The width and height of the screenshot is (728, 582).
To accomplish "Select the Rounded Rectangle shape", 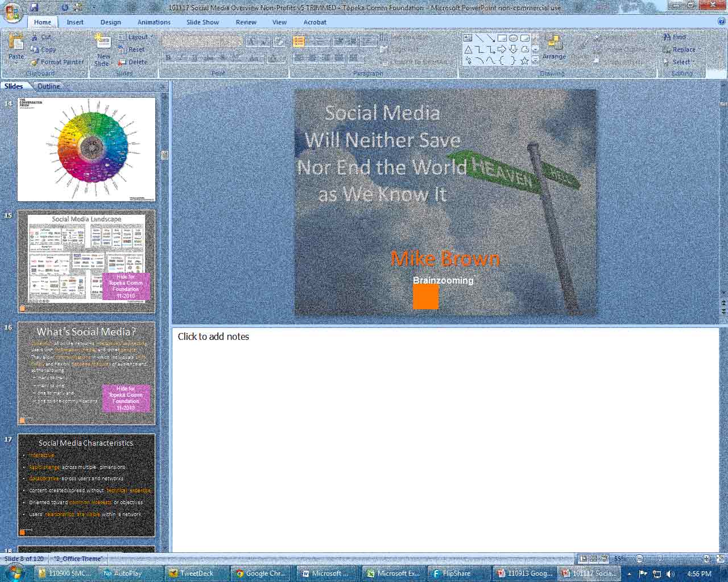I will (x=524, y=38).
